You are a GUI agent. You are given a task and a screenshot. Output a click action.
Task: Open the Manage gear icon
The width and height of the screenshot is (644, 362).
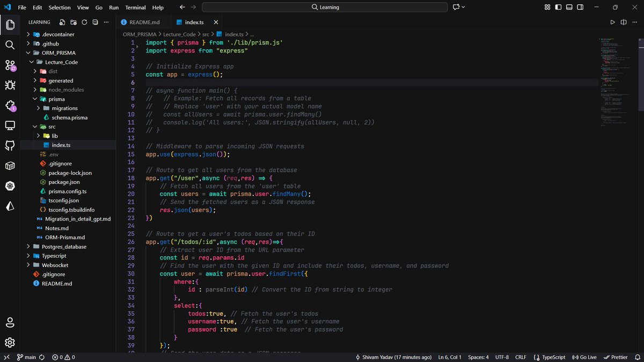click(10, 342)
